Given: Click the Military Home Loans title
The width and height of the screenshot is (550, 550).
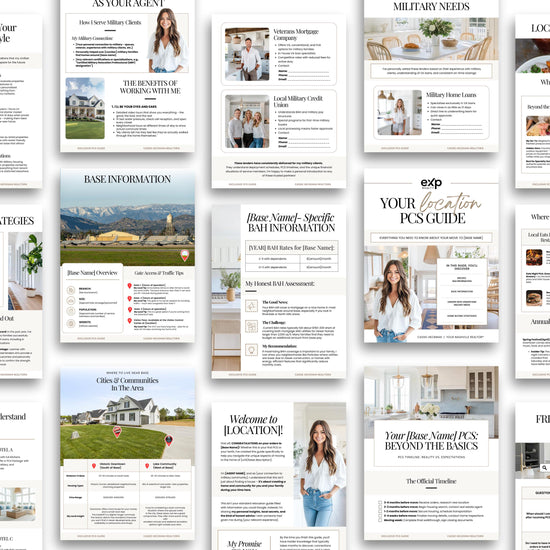Looking at the screenshot, I should 451,95.
